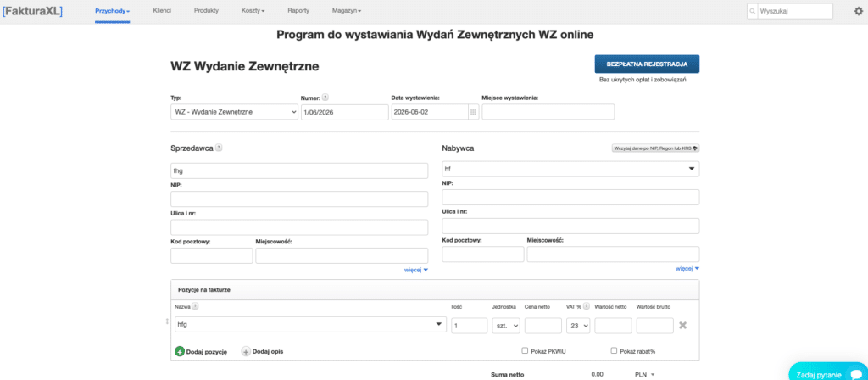The height and width of the screenshot is (380, 868).
Task: Open the Jednostka szt. dropdown
Action: click(x=507, y=326)
